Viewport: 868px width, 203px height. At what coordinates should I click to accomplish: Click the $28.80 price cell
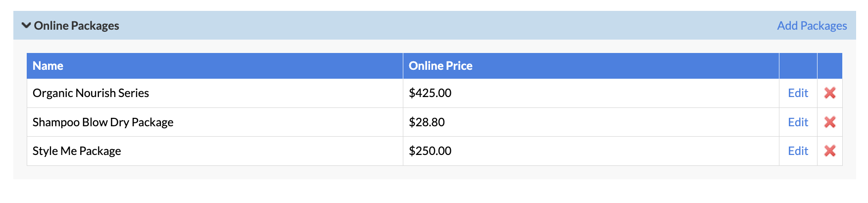tap(591, 122)
